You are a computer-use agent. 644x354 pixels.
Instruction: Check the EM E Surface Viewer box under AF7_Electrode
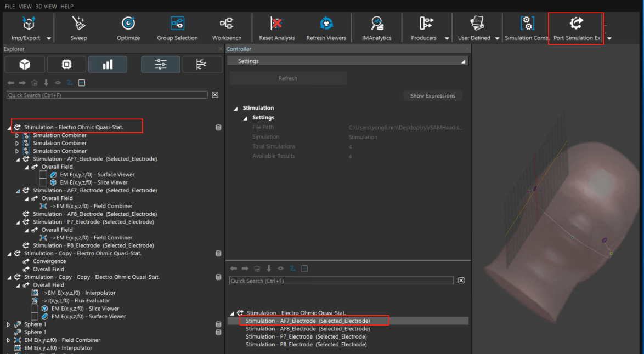pos(43,175)
